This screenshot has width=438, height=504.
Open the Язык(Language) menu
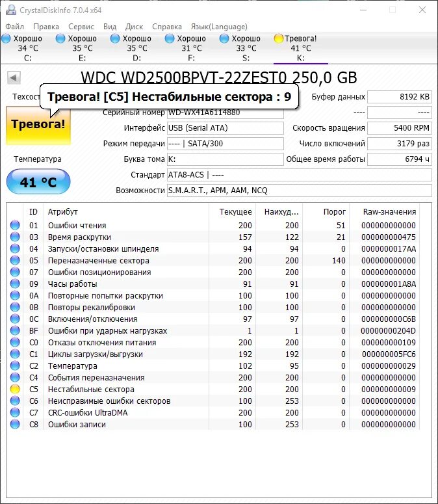click(219, 27)
